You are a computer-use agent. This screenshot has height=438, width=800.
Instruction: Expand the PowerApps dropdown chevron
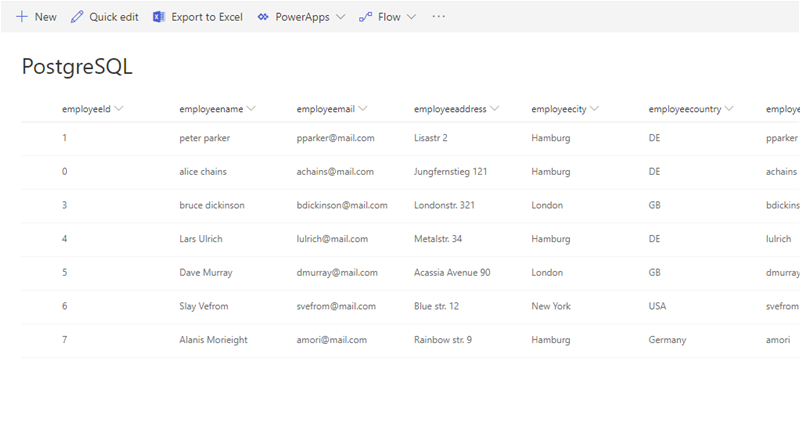340,17
